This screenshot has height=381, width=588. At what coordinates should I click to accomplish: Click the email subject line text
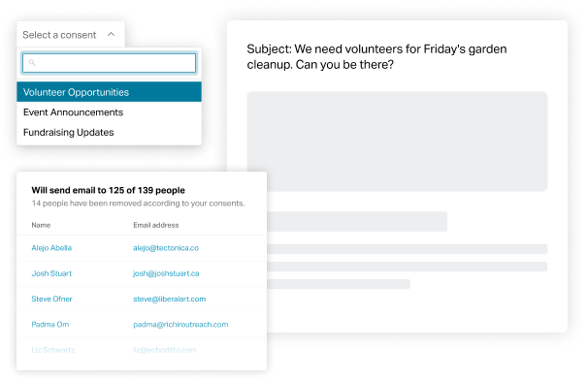point(376,56)
